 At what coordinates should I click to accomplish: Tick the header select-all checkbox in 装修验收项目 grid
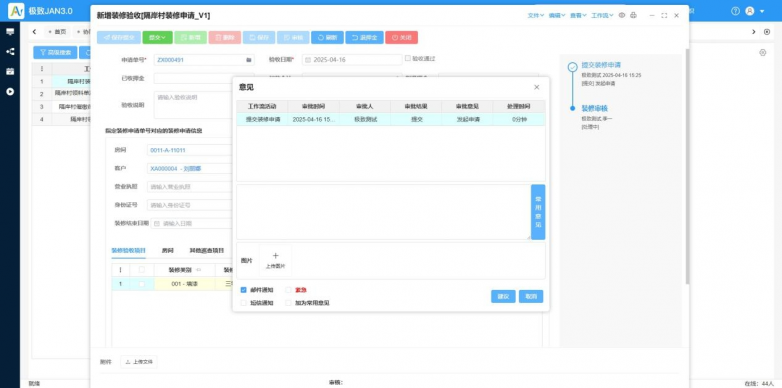(x=142, y=270)
